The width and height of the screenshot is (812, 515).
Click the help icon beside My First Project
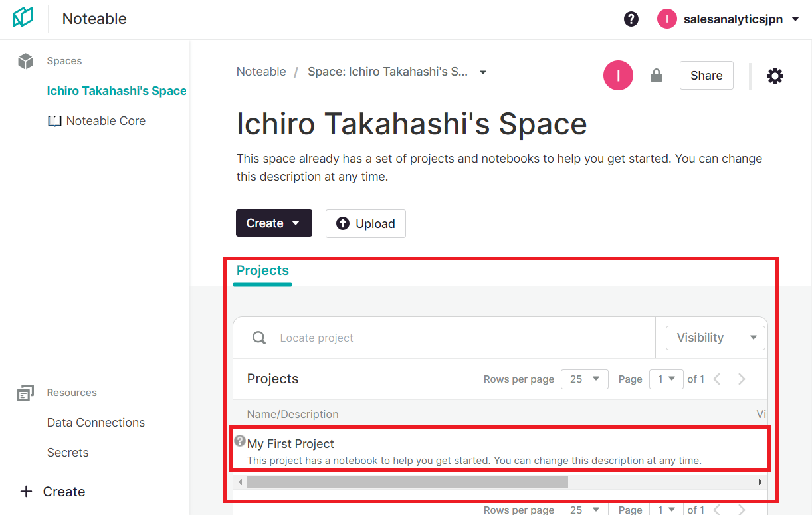click(240, 441)
